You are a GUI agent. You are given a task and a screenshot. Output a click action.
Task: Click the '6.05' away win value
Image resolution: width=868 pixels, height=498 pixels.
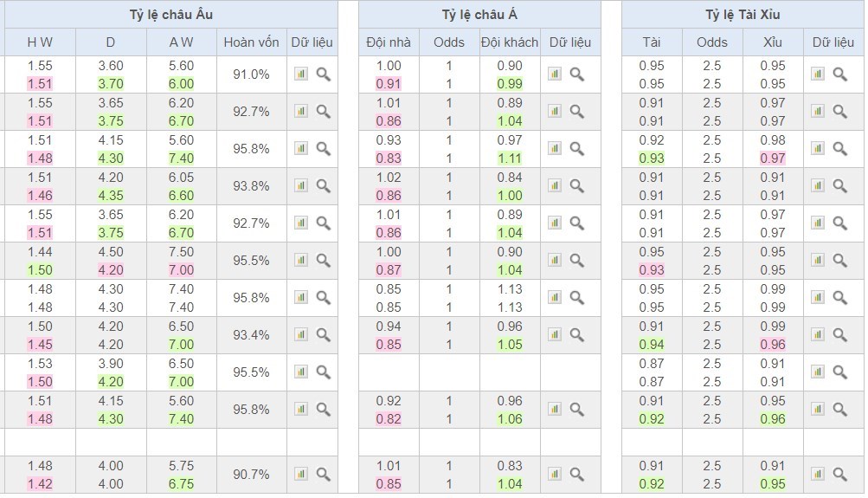click(x=181, y=178)
